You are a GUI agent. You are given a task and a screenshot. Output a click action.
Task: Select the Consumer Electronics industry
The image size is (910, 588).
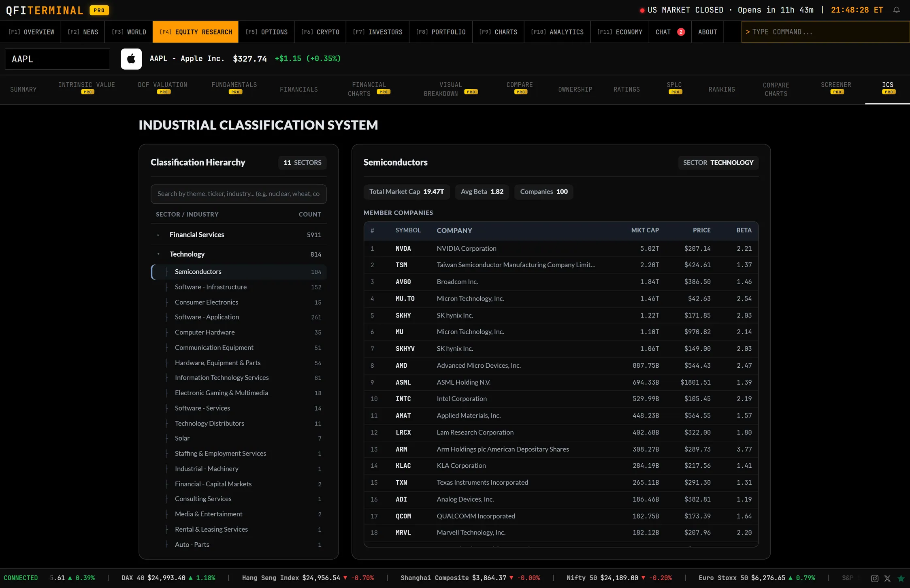click(x=239, y=303)
